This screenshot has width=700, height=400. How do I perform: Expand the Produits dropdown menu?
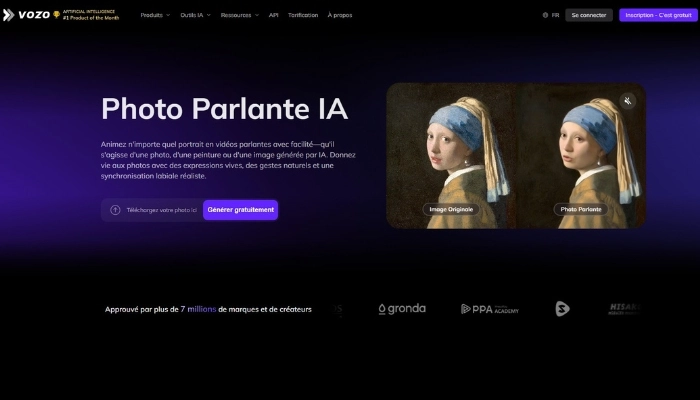(x=155, y=15)
